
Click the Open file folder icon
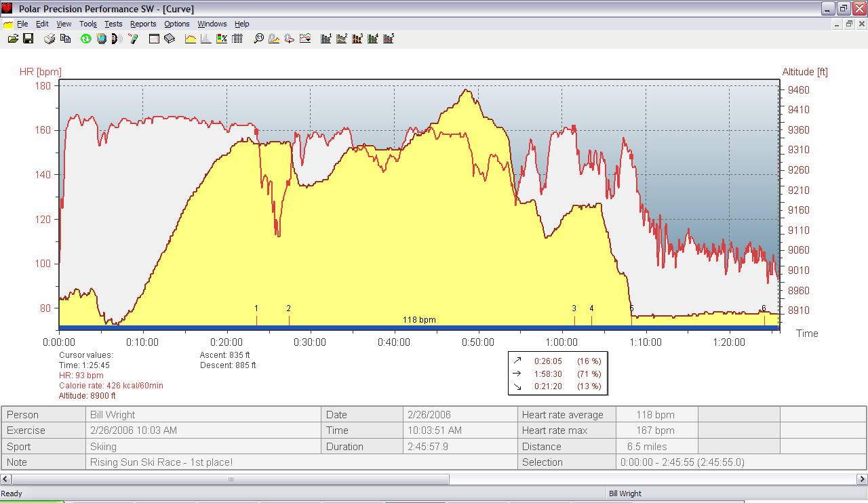13,39
